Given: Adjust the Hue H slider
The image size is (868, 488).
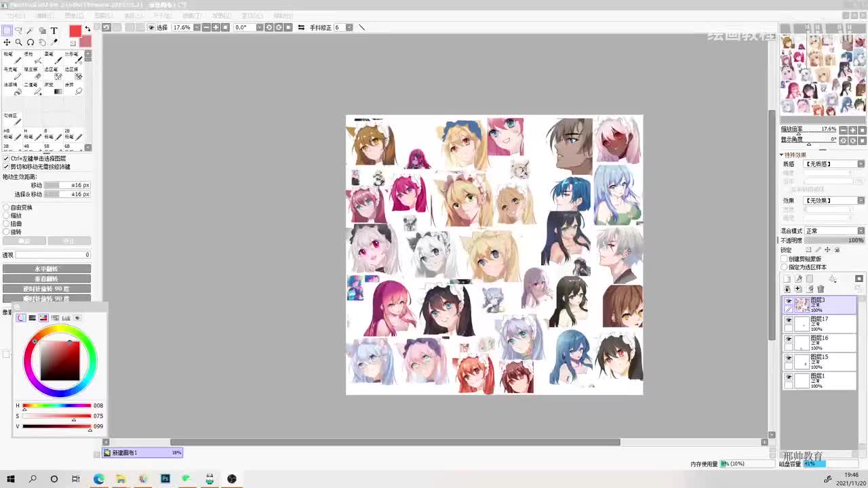Looking at the screenshot, I should point(56,406).
